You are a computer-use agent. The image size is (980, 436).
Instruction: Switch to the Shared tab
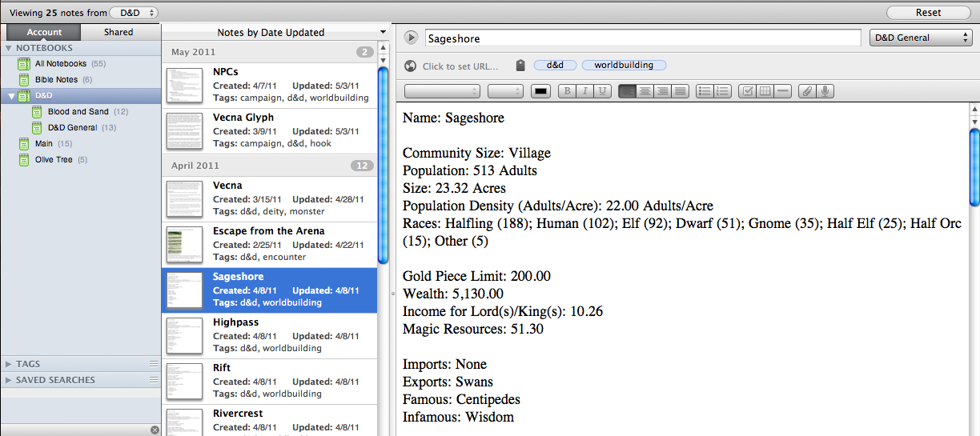click(x=118, y=32)
